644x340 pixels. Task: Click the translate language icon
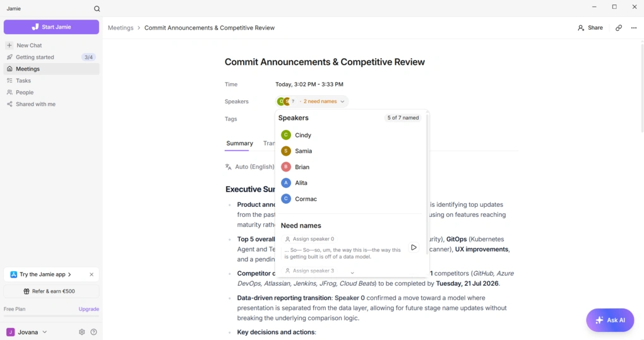(x=229, y=167)
